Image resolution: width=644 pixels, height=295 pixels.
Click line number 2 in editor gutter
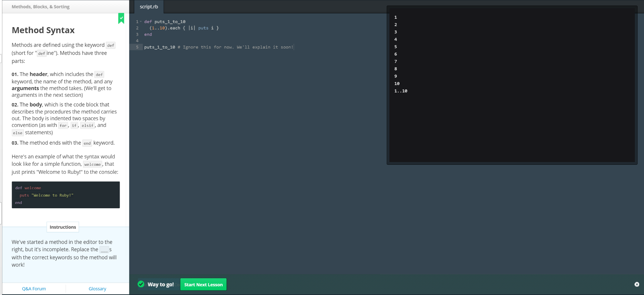137,28
